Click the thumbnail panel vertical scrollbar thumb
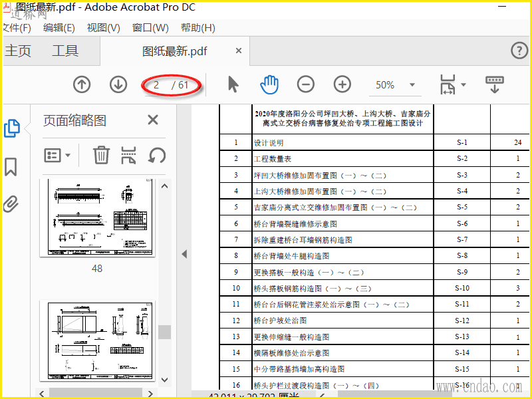The image size is (532, 399). point(164,332)
